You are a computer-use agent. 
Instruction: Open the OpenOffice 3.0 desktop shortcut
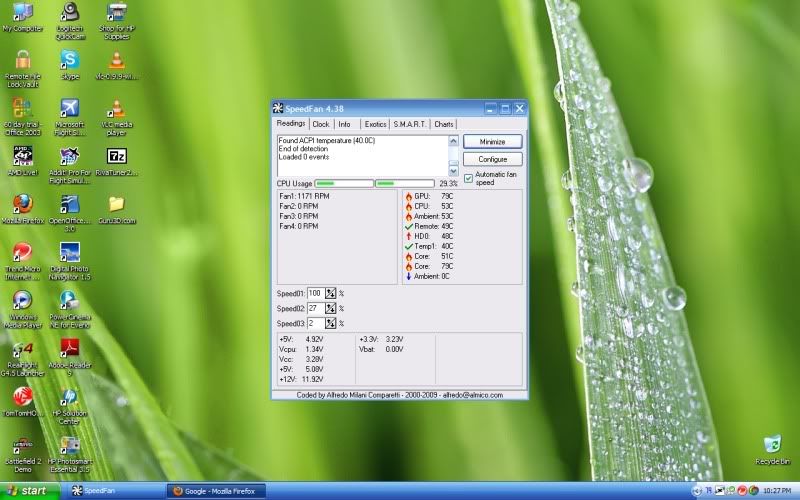point(69,213)
